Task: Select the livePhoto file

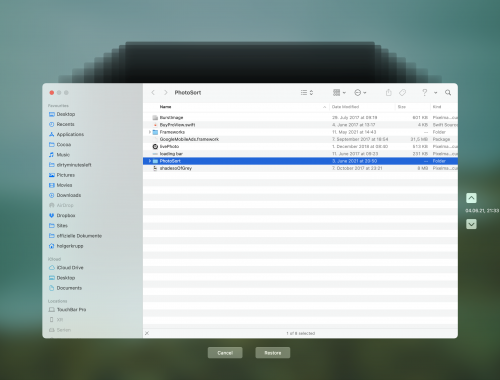Action: point(300,147)
